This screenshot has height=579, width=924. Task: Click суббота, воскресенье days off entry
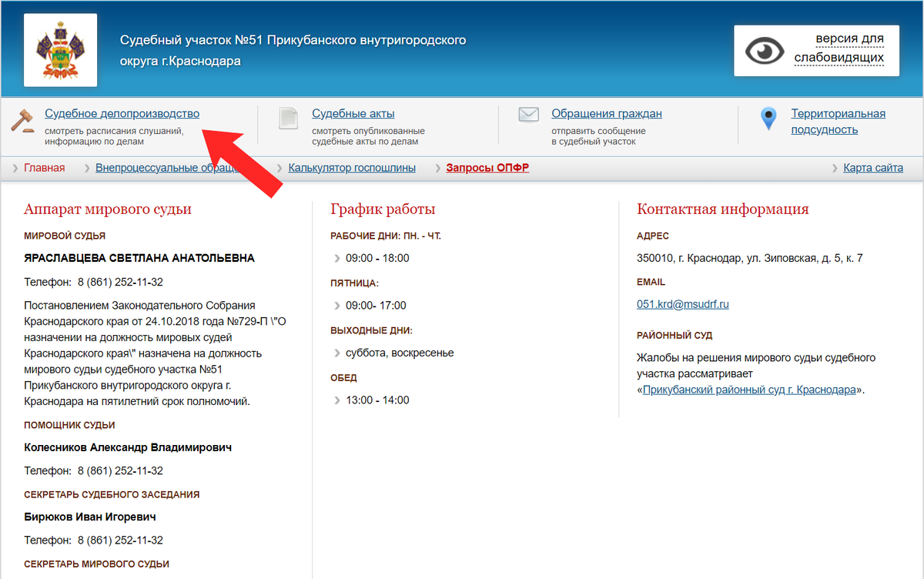point(400,353)
